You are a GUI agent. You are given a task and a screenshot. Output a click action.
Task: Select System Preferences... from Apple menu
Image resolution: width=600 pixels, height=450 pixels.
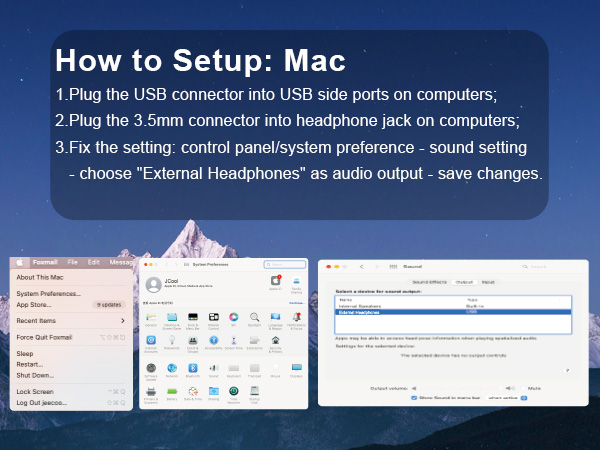[48, 293]
